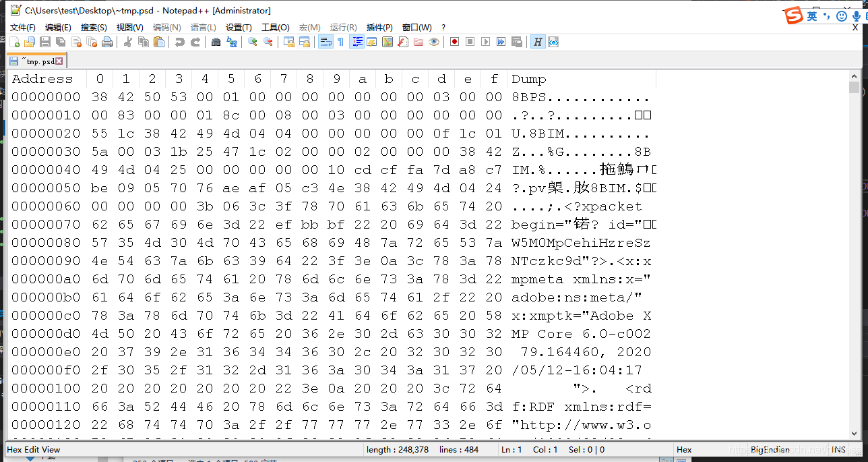Open the Document Map icon
Viewport: 868px width, 462px height.
tap(387, 42)
